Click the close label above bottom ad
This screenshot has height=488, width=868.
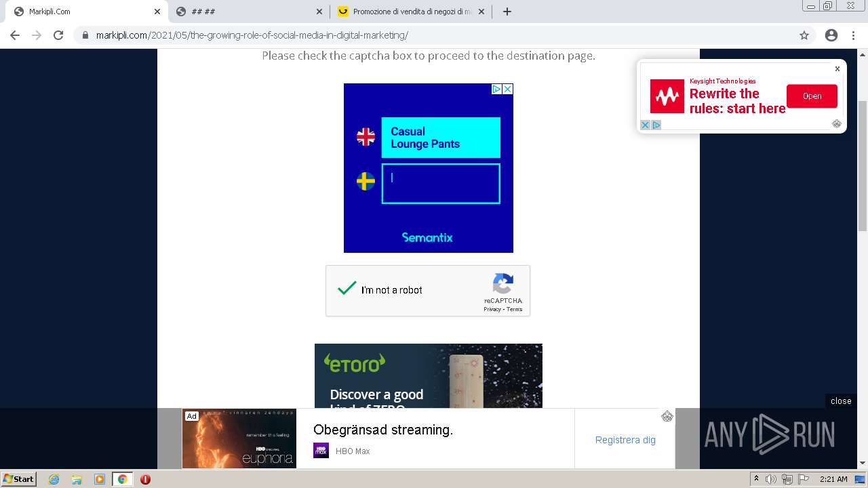841,401
